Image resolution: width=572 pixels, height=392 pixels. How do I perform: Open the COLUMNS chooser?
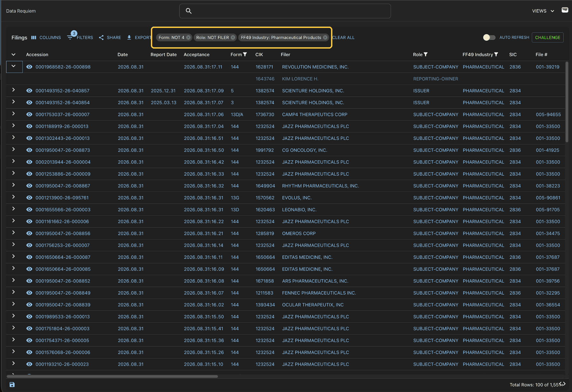tap(46, 37)
